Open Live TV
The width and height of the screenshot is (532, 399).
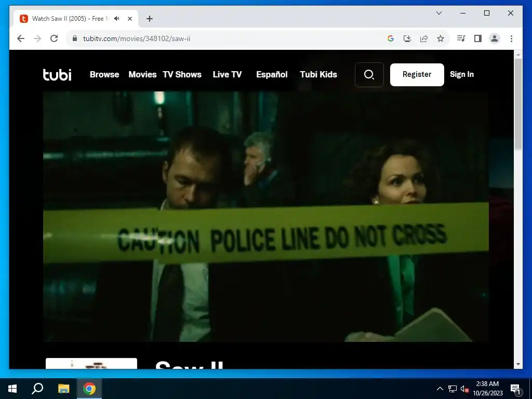click(x=228, y=75)
